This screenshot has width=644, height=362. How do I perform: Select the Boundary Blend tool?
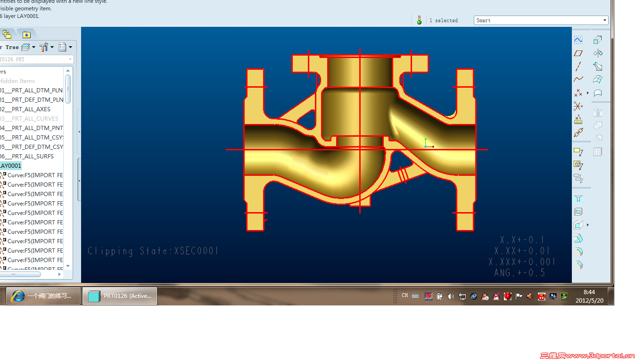click(598, 79)
